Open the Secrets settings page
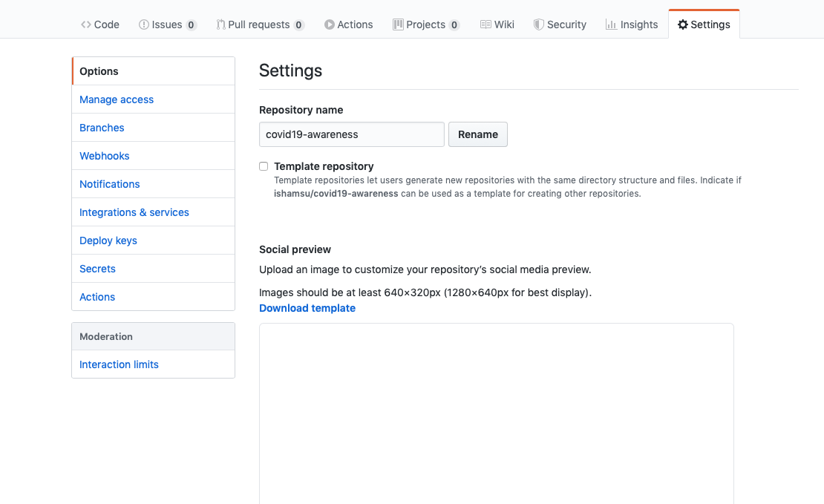The image size is (824, 504). click(x=97, y=268)
